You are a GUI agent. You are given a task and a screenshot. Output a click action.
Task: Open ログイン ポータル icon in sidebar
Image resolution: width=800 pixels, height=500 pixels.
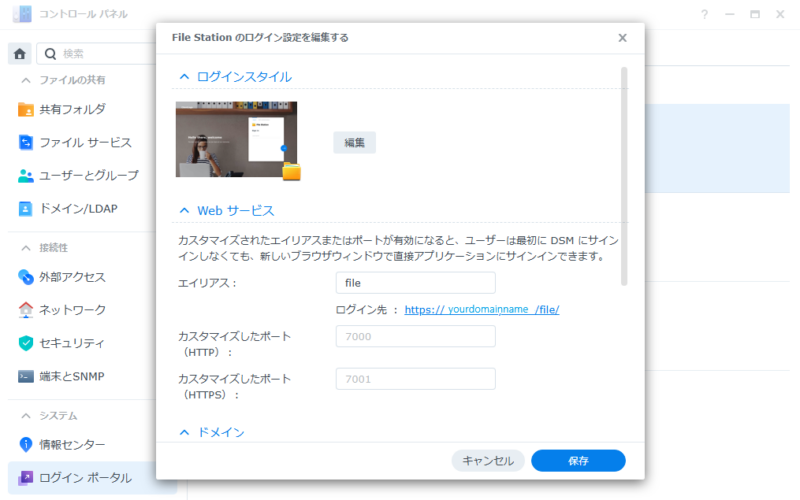click(26, 478)
